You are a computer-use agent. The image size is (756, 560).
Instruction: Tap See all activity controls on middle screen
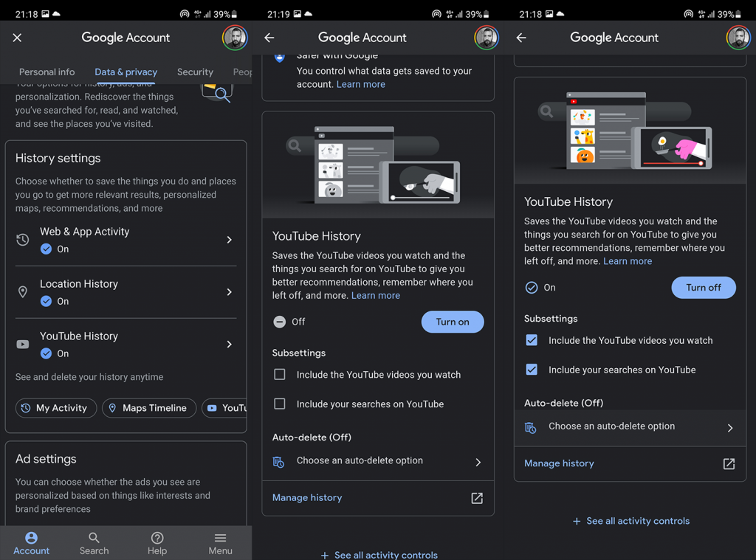(379, 555)
